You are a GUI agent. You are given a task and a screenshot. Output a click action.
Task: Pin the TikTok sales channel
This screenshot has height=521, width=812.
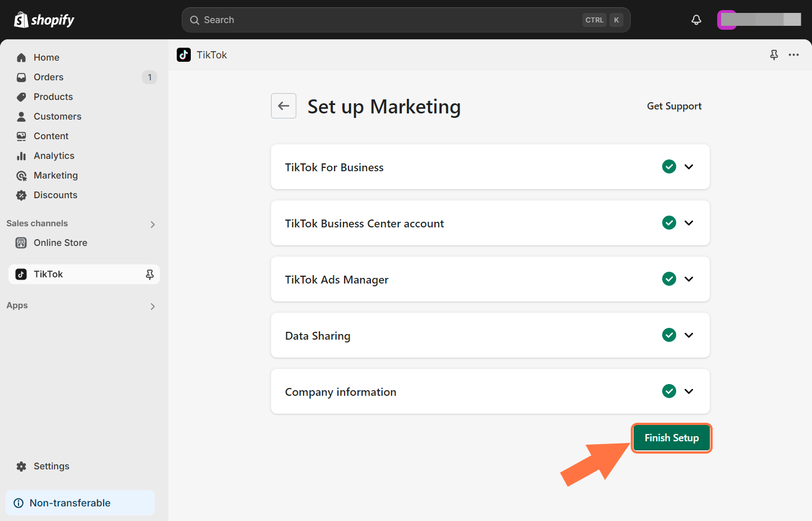149,274
